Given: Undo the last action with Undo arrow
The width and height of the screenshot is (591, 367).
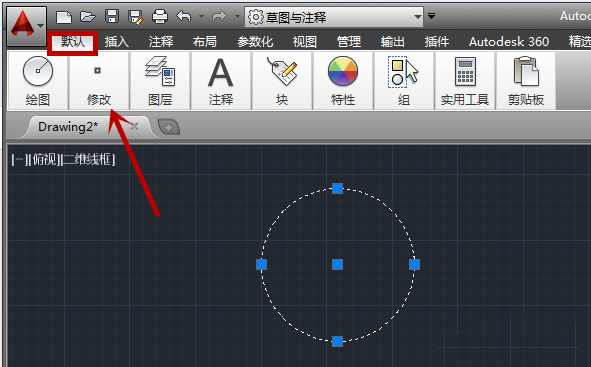Looking at the screenshot, I should (x=184, y=17).
